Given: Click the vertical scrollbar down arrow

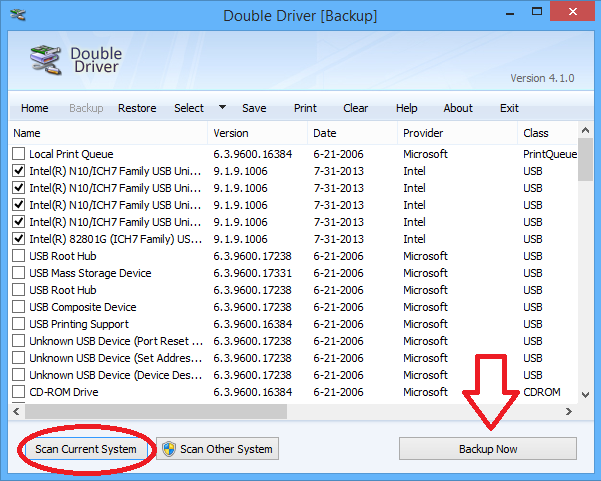Looking at the screenshot, I should click(585, 395).
